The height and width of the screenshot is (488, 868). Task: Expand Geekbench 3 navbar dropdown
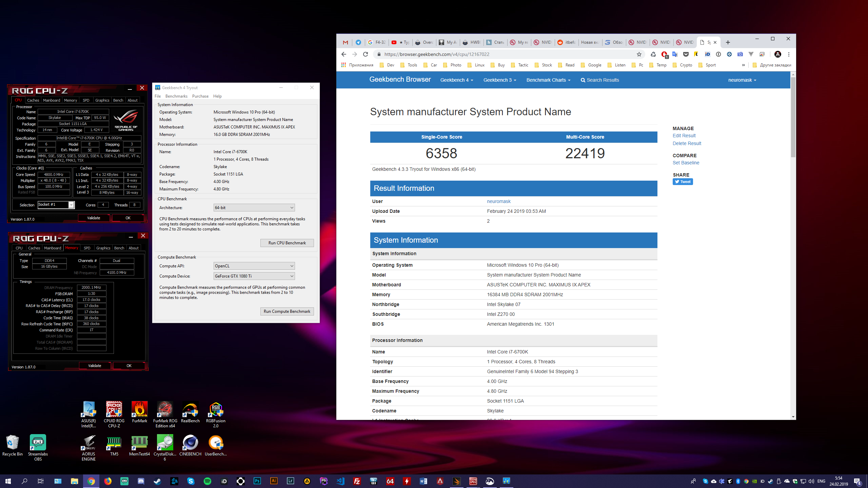tap(500, 80)
